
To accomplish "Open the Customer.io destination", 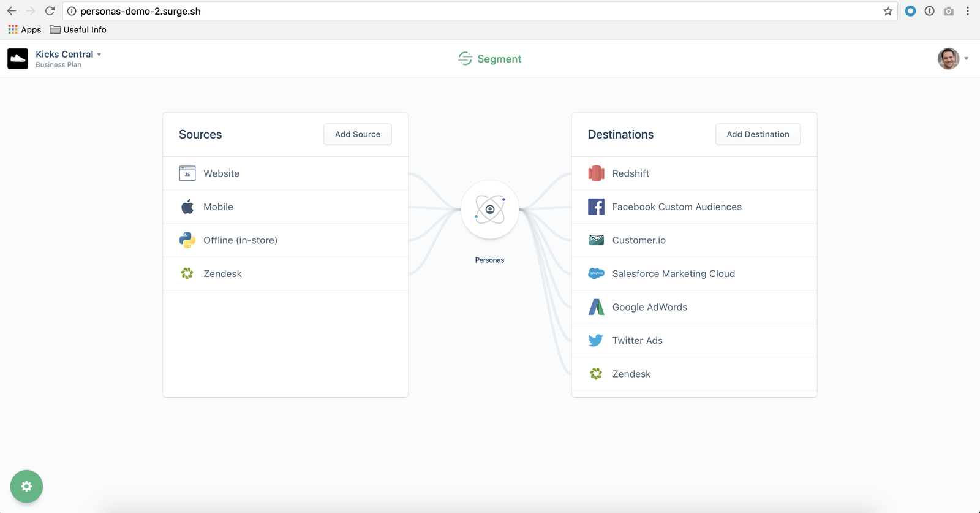I will (x=695, y=240).
